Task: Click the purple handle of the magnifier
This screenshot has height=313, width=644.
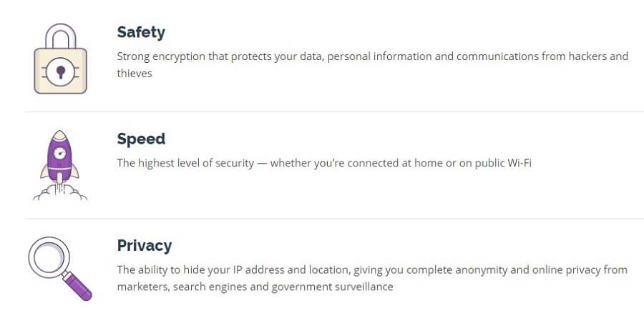Action: click(77, 286)
